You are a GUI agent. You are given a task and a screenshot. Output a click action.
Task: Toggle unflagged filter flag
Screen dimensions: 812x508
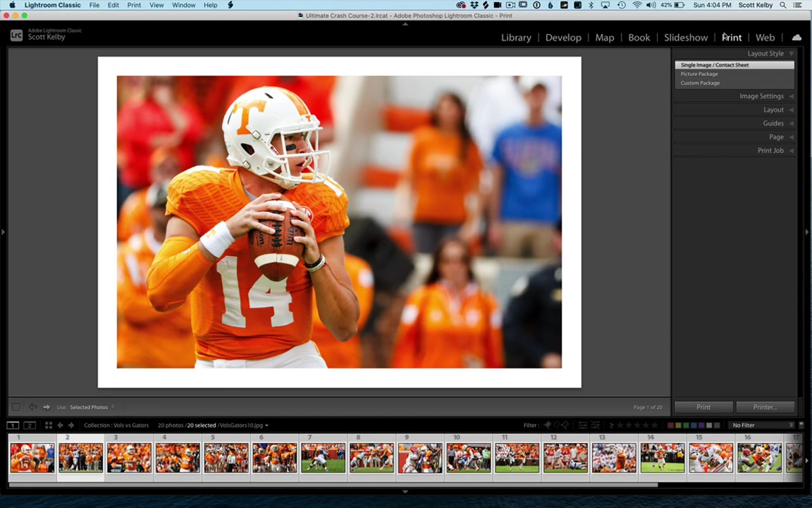(x=556, y=425)
